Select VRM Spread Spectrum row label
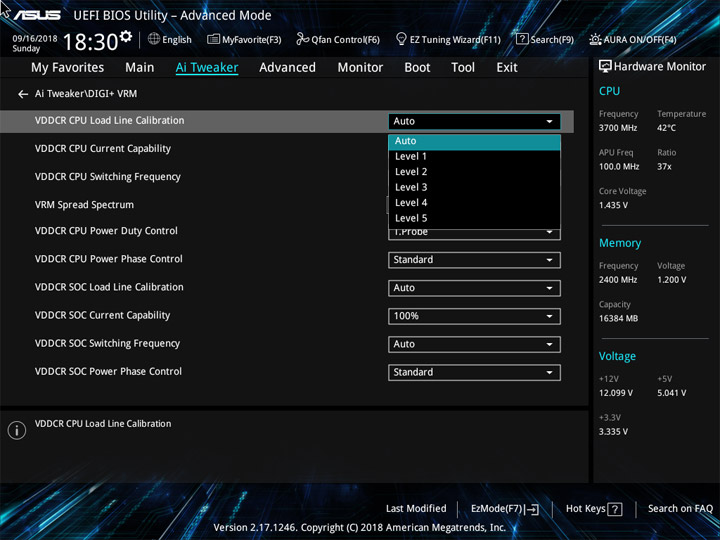720x540 pixels. [x=84, y=205]
